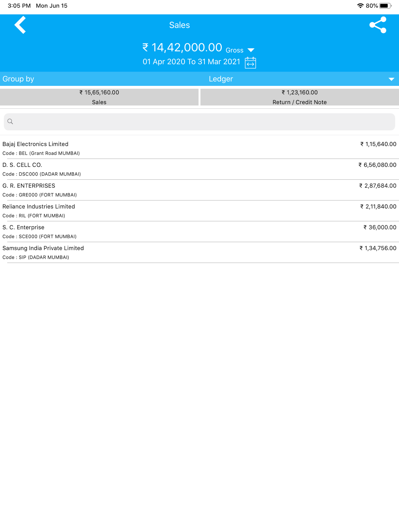Go back using the header arrow
399x532 pixels.
20,25
